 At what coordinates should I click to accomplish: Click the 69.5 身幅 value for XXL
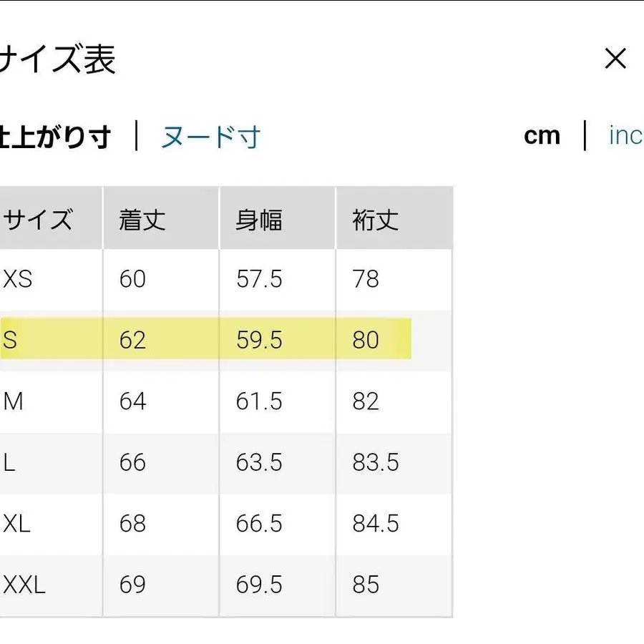[x=258, y=585]
